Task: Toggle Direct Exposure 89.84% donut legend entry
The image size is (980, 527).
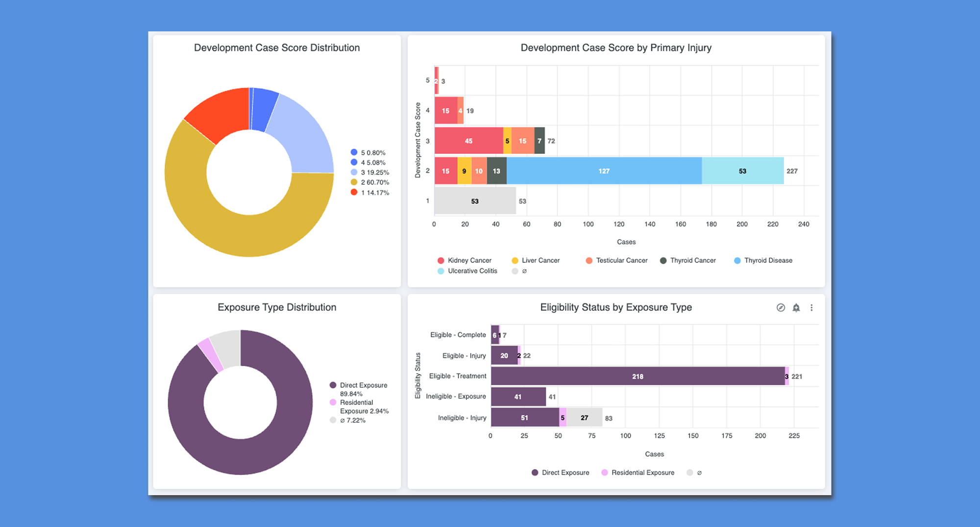Action: click(359, 389)
